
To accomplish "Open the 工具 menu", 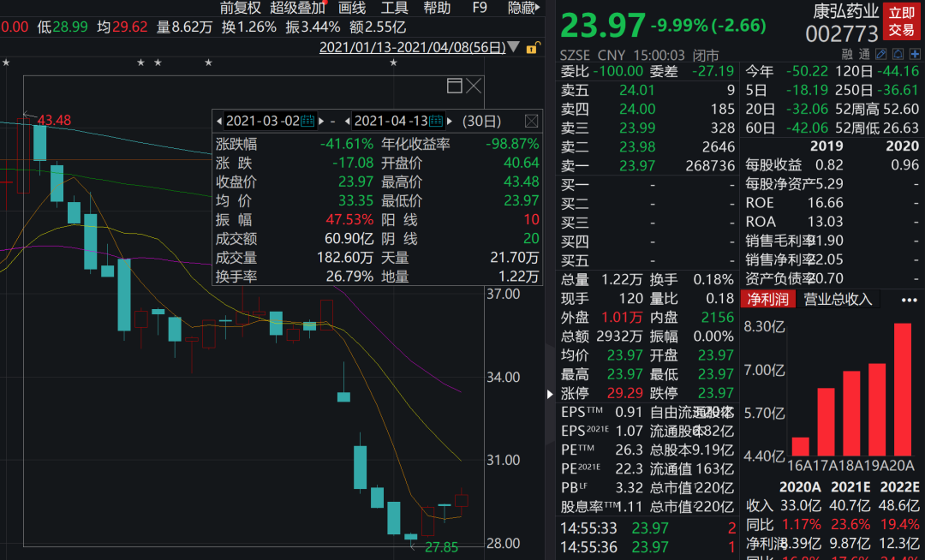I will (394, 8).
